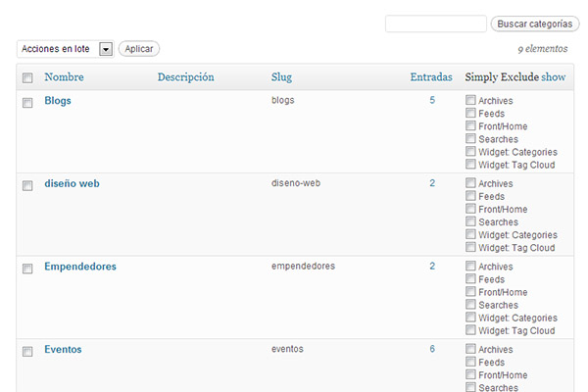Select the Blogs row checkbox
This screenshot has width=588, height=392.
point(27,103)
